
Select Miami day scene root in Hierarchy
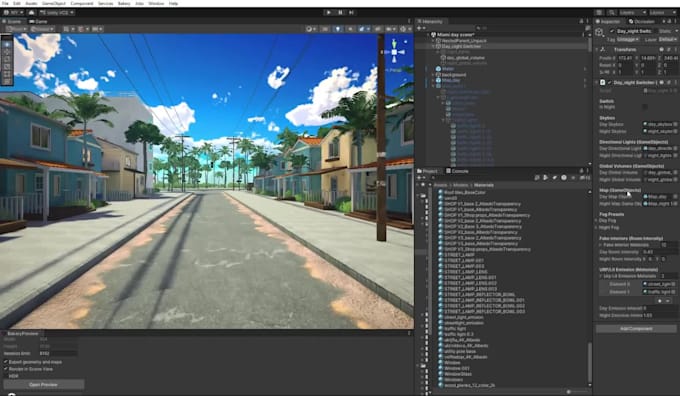click(x=456, y=35)
